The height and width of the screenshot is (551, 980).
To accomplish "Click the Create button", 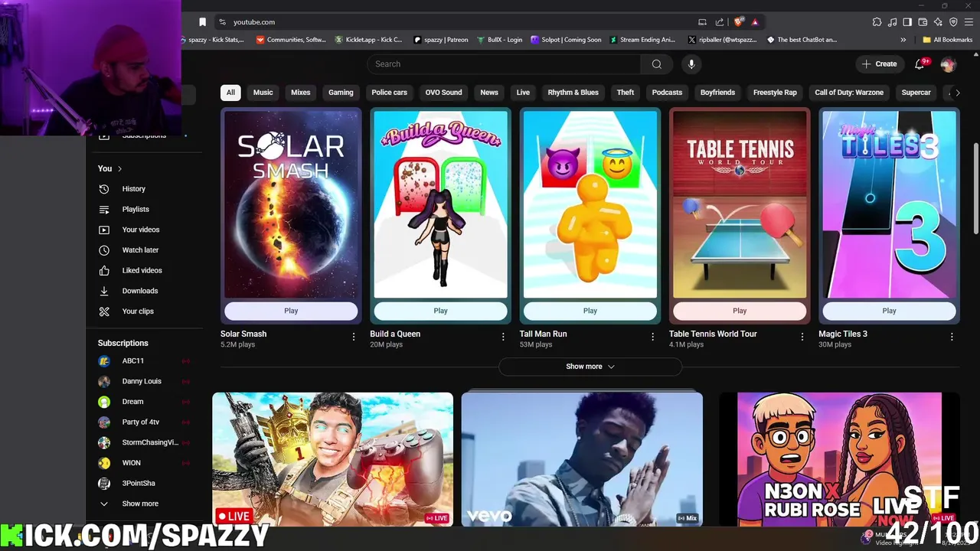I will (879, 64).
